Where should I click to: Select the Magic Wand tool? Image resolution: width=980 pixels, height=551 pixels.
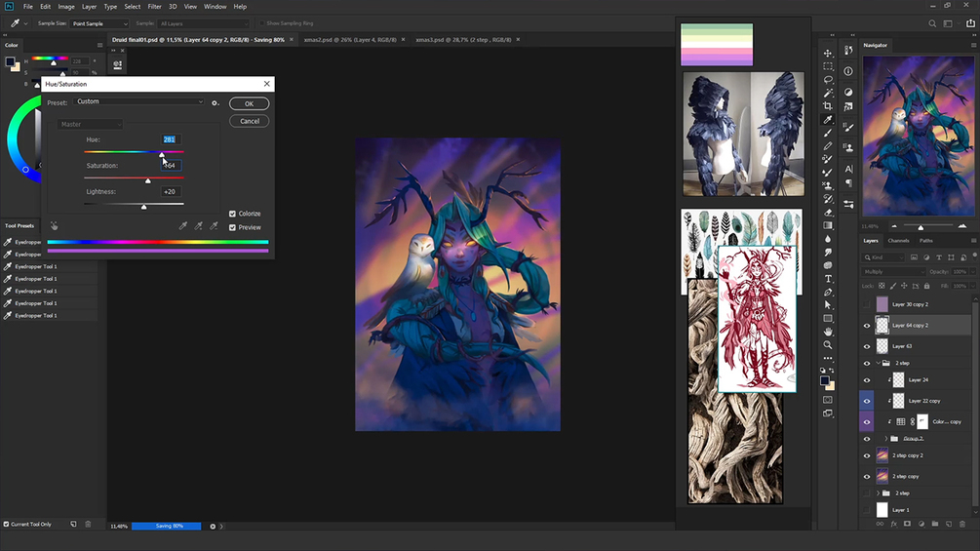pyautogui.click(x=828, y=93)
